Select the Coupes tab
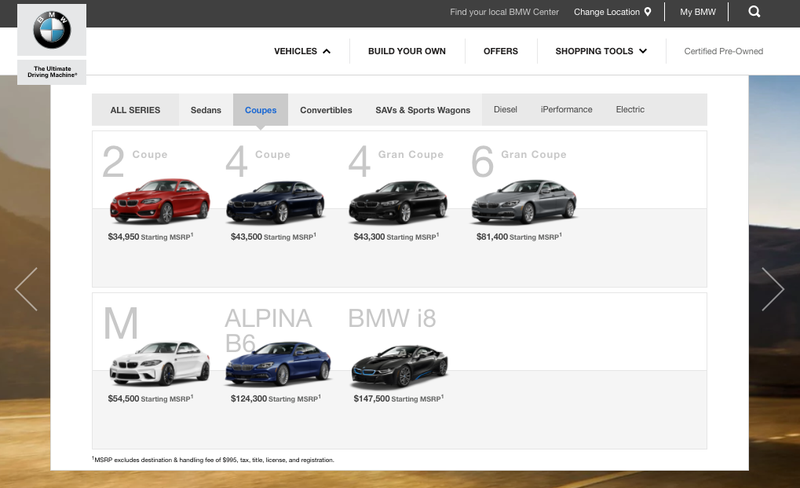This screenshot has height=488, width=800. (x=261, y=110)
